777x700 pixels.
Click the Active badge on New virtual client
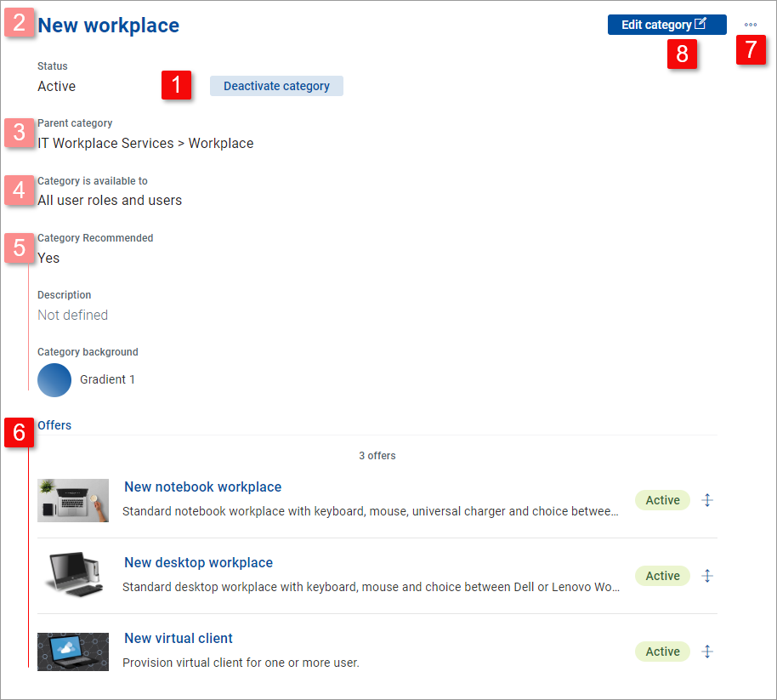(662, 652)
